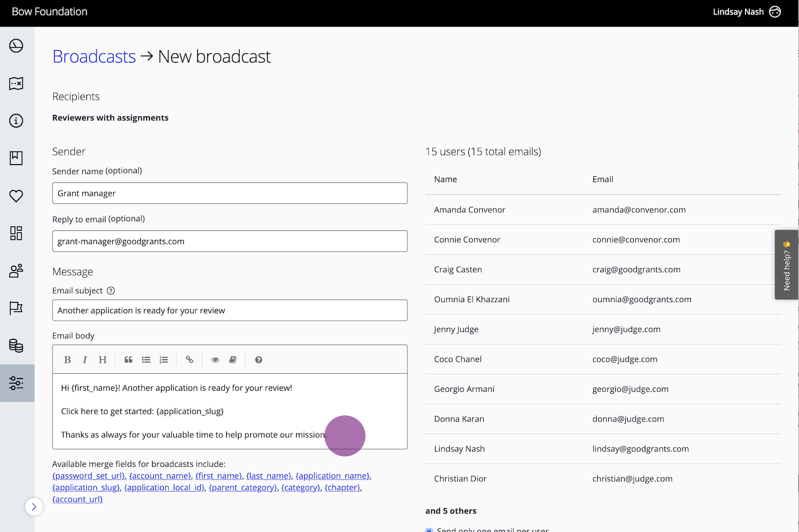Toggle bold formatting in the email body

point(67,359)
